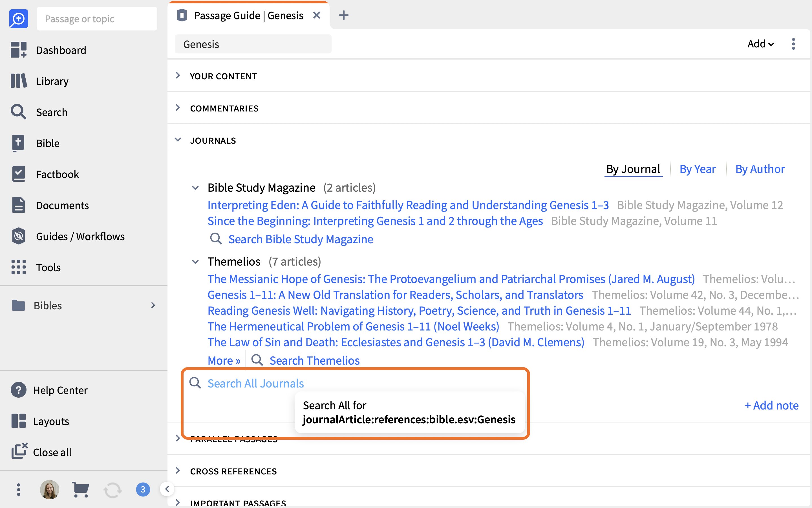The height and width of the screenshot is (508, 812).
Task: Open Since the Beginning article
Action: pos(375,221)
